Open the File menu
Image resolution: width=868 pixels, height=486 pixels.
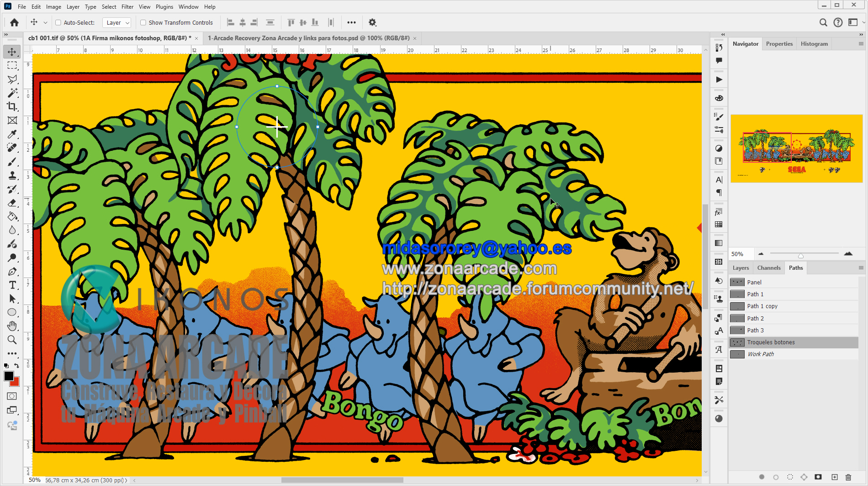pos(22,7)
